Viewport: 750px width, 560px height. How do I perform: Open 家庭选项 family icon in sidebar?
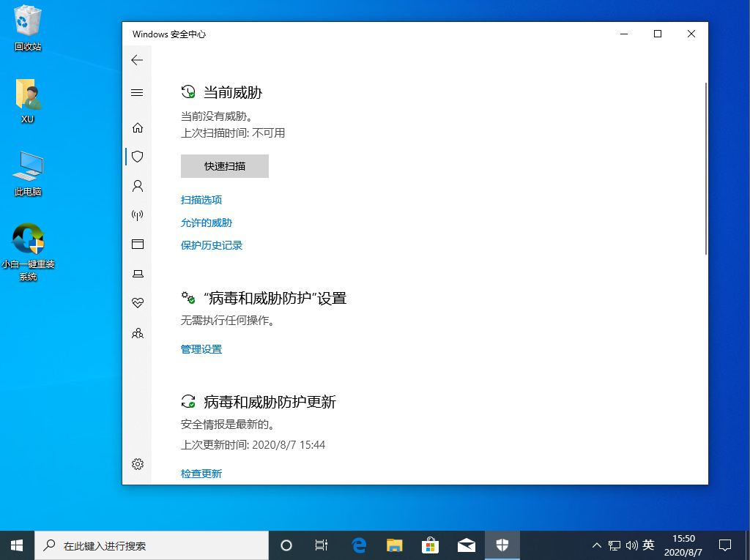pyautogui.click(x=137, y=333)
